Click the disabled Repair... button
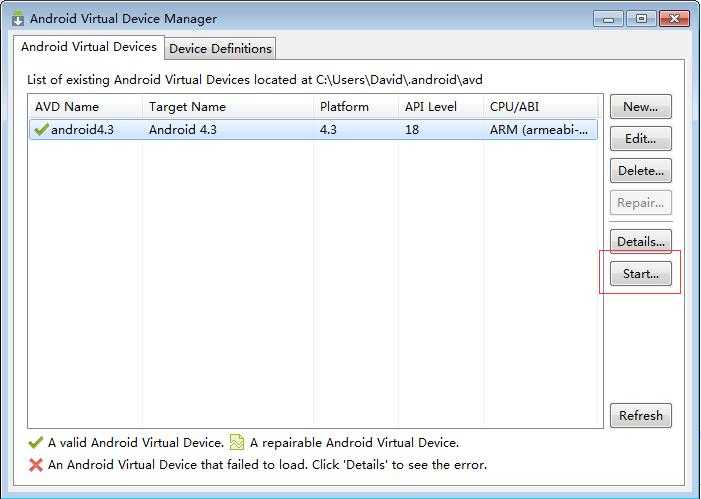Image resolution: width=701 pixels, height=499 pixels. tap(641, 203)
